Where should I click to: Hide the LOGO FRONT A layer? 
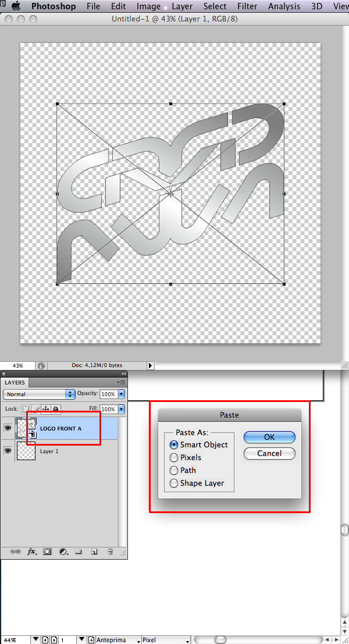point(8,428)
